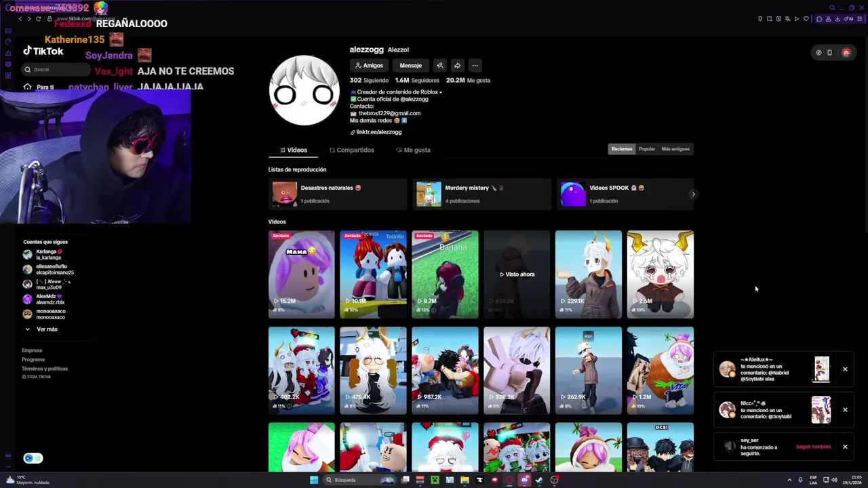Screen dimensions: 868x488
Task: Share the alezzogg profile with arrow icon
Action: 457,66
